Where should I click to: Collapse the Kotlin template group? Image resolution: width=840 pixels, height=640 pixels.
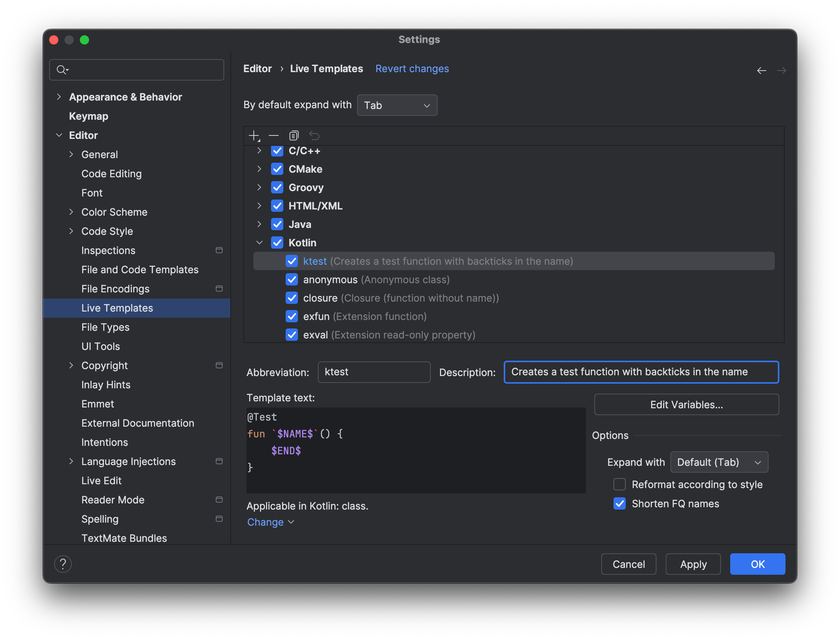pos(259,242)
